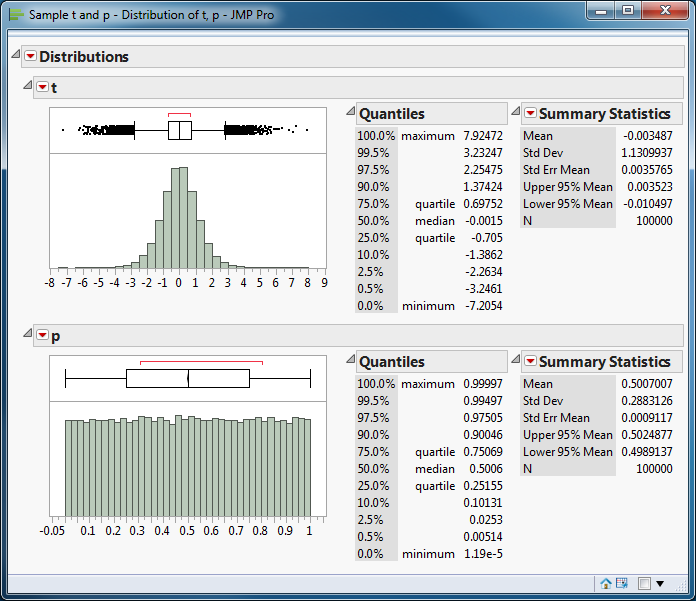
Task: Click the t Std Err Mean label
Action: pyautogui.click(x=556, y=170)
